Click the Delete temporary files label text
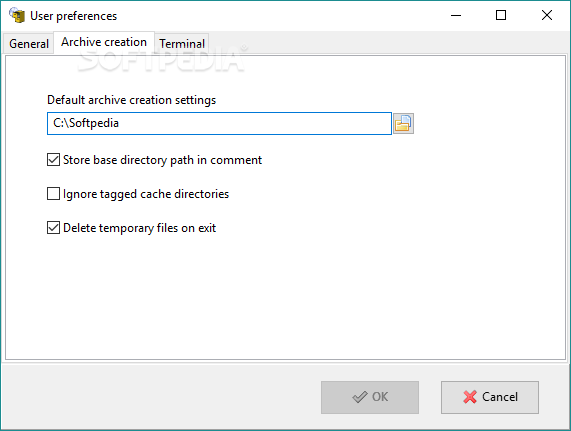This screenshot has width=571, height=431. pos(139,228)
